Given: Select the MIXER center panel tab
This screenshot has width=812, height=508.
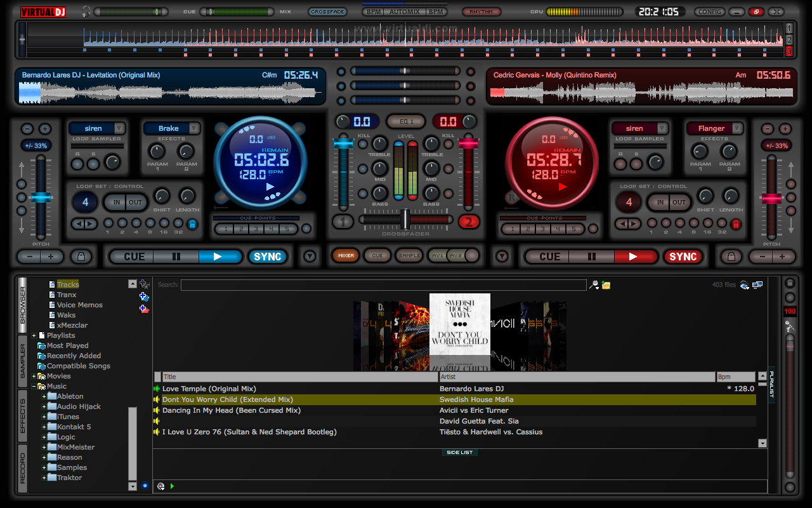Looking at the screenshot, I should point(346,255).
